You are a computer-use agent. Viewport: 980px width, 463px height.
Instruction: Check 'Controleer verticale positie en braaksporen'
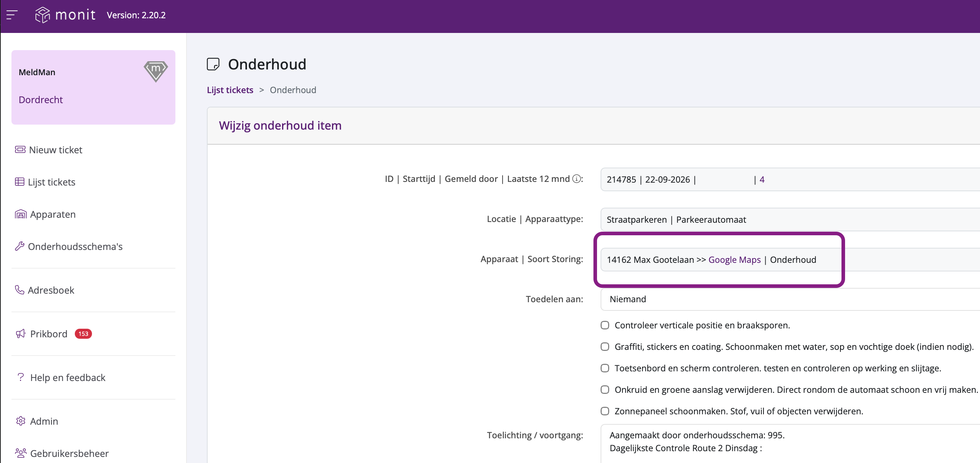pyautogui.click(x=605, y=325)
